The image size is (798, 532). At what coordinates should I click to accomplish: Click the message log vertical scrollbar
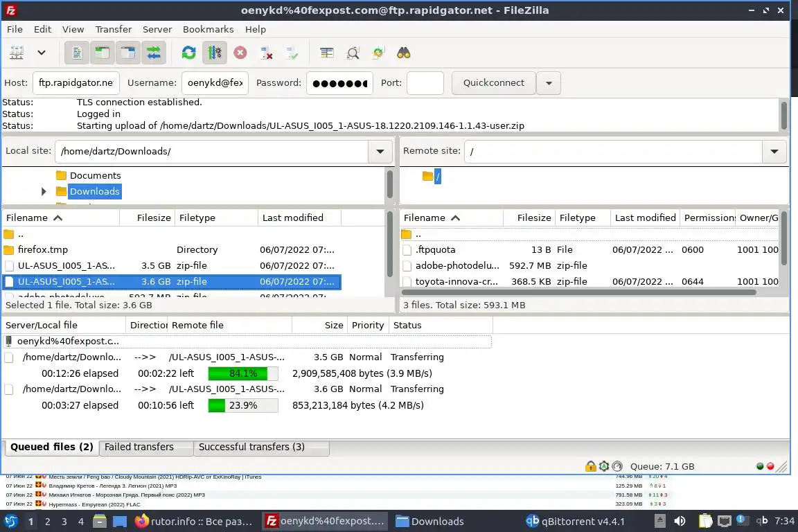(783, 115)
